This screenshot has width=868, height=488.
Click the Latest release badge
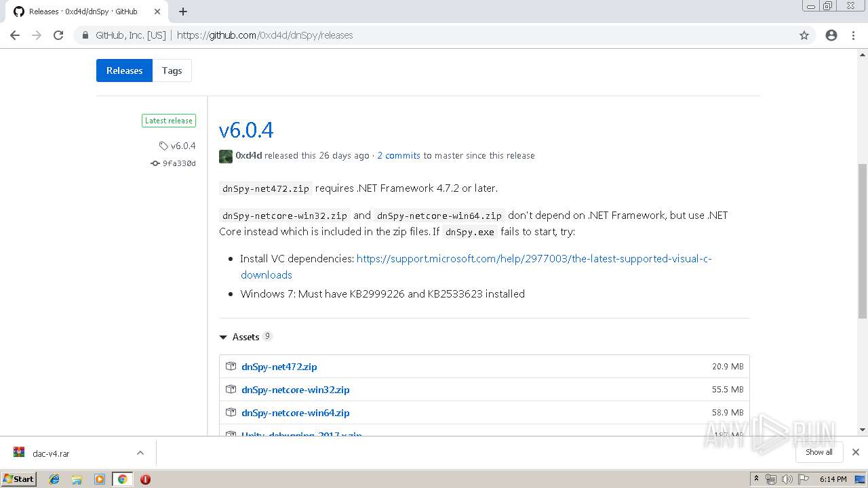pos(169,121)
